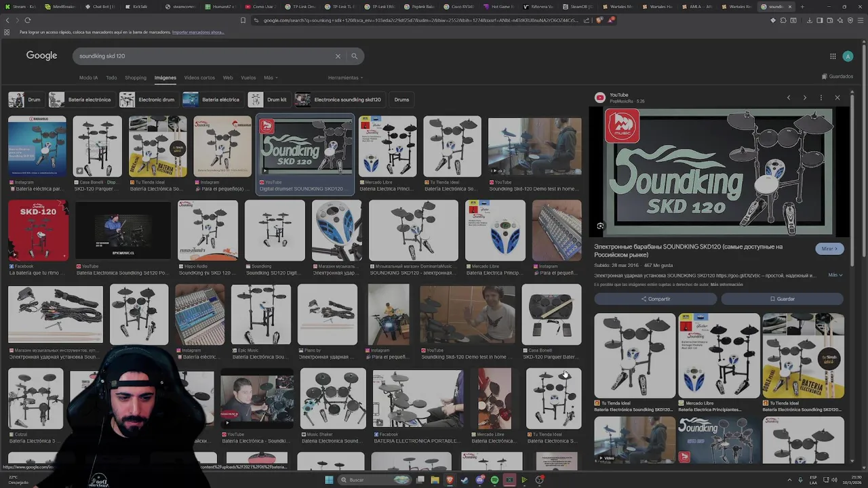Click the Task View taskbar icon
The height and width of the screenshot is (488, 868).
pos(420,480)
